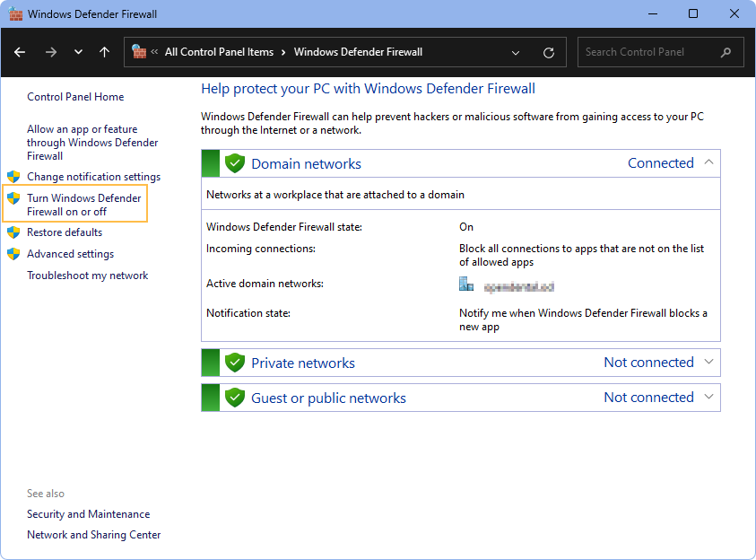Click Notification state label
Viewport: 756px width, 560px height.
pyautogui.click(x=248, y=313)
